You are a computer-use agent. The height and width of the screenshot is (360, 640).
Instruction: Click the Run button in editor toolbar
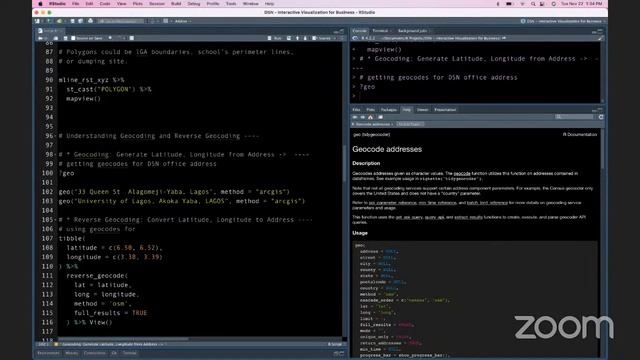275,38
